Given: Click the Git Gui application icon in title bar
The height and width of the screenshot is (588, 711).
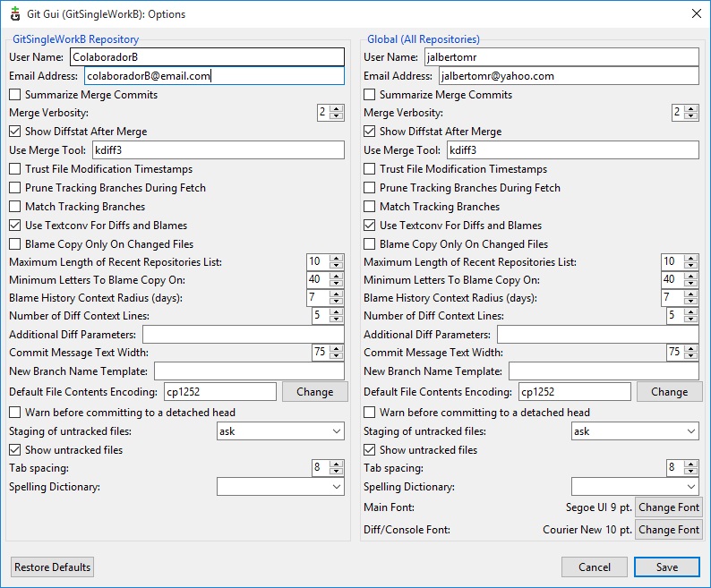Looking at the screenshot, I should (x=15, y=13).
